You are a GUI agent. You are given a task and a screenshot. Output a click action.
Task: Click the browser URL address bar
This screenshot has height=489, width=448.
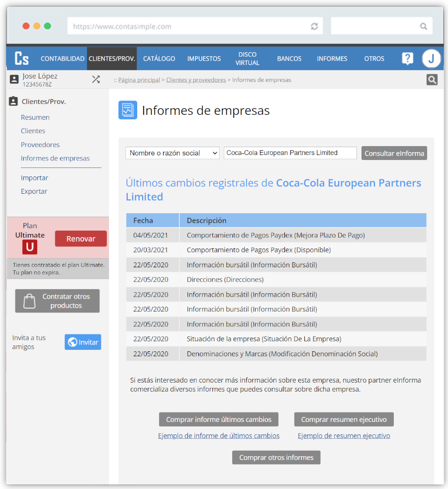pos(195,26)
